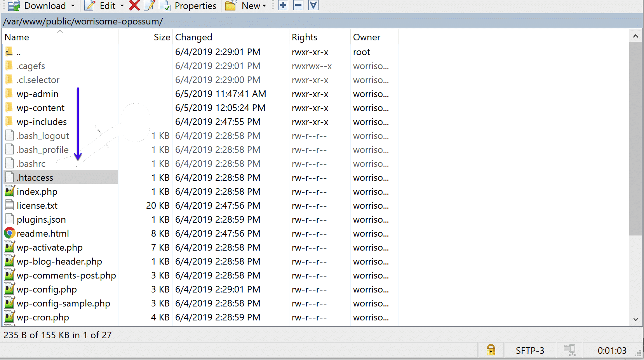Click the Changed column header
644x360 pixels.
(193, 37)
